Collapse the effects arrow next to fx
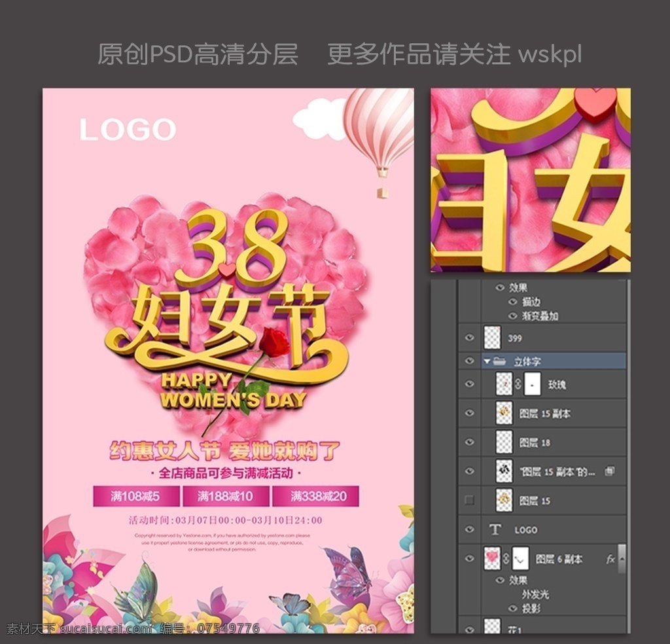Image resolution: width=670 pixels, height=644 pixels. coord(622,558)
